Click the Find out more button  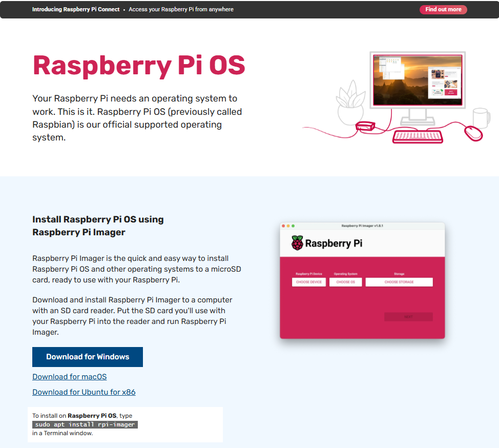[443, 10]
